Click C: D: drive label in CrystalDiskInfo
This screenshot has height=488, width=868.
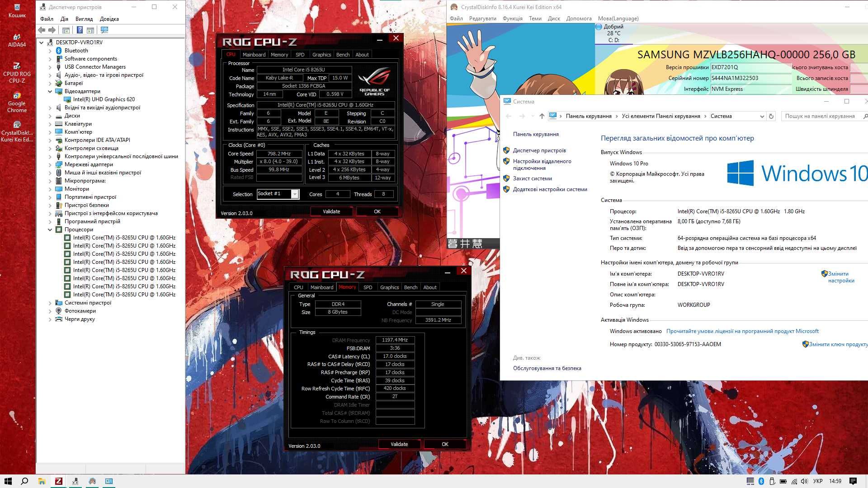tap(613, 40)
